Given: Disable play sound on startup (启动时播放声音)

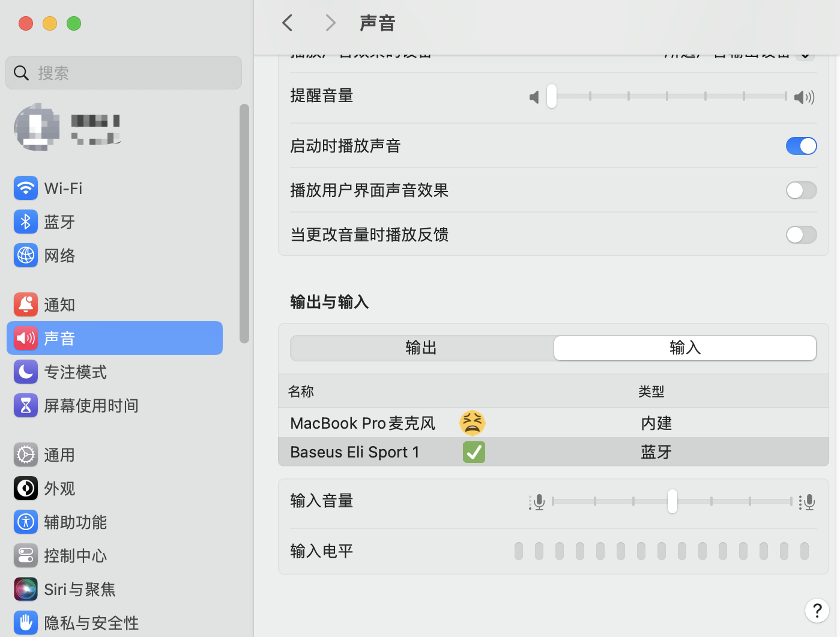Looking at the screenshot, I should 801,146.
